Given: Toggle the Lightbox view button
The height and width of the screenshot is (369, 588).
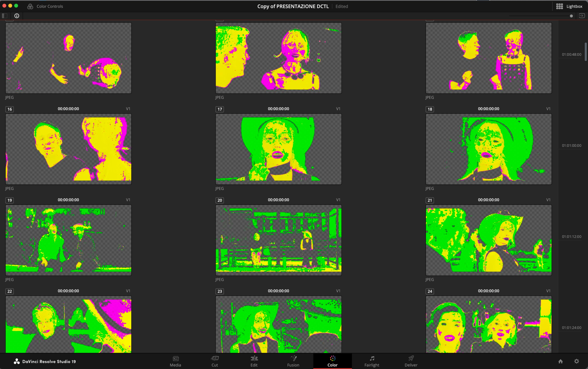Looking at the screenshot, I should pos(569,6).
